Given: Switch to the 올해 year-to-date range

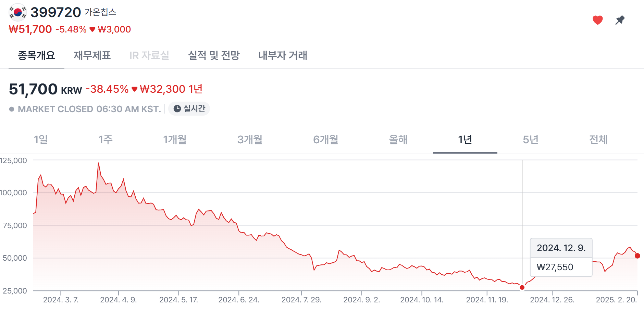Looking at the screenshot, I should coord(398,140).
